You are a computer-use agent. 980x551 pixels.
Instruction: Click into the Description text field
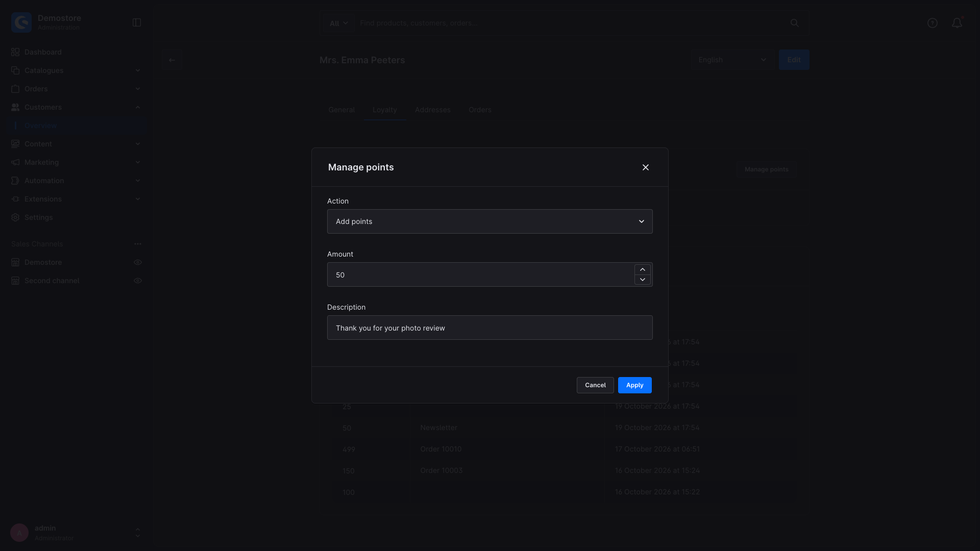point(489,328)
